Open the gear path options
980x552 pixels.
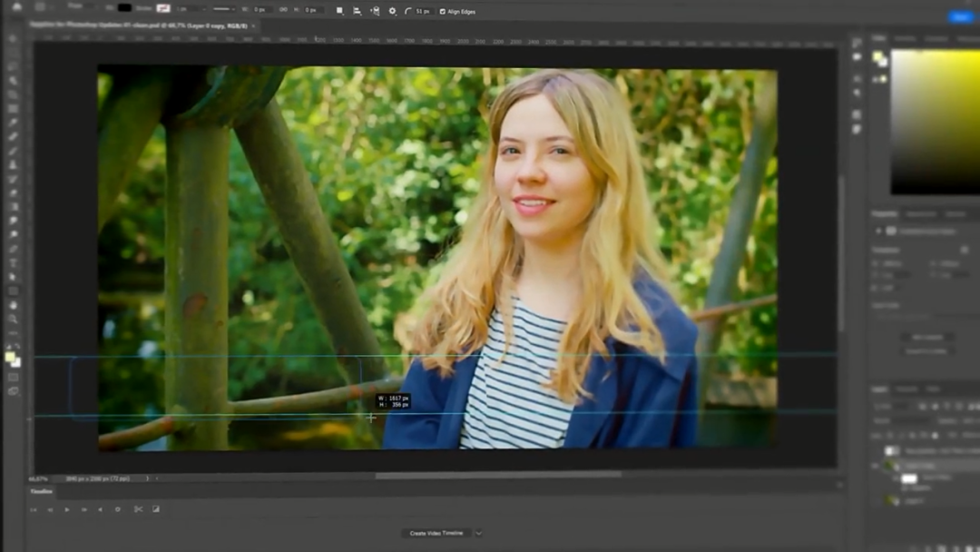(x=393, y=11)
